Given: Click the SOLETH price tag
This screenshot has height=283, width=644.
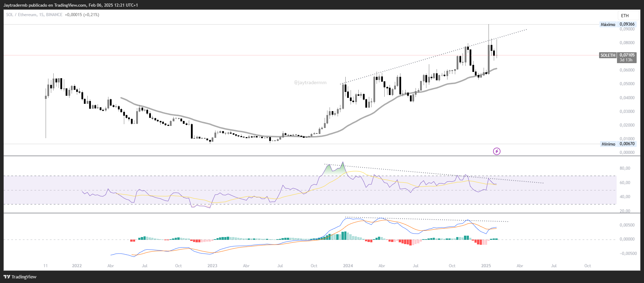Looking at the screenshot, I should (x=608, y=55).
